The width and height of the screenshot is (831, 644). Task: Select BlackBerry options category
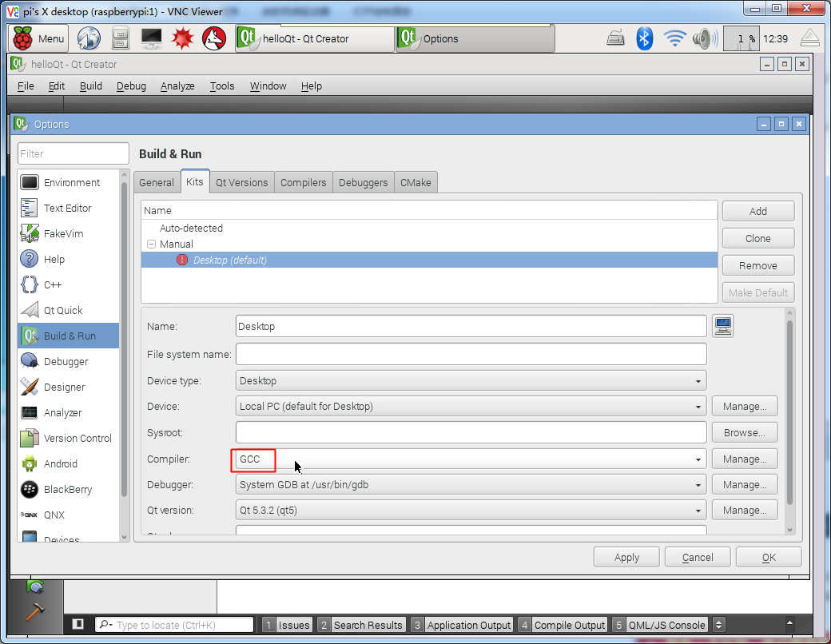click(x=69, y=489)
